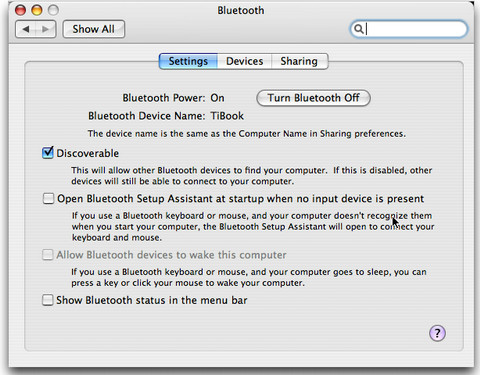Click the magnifying glass search icon
Viewport: 480px width, 375px height.
click(x=358, y=29)
